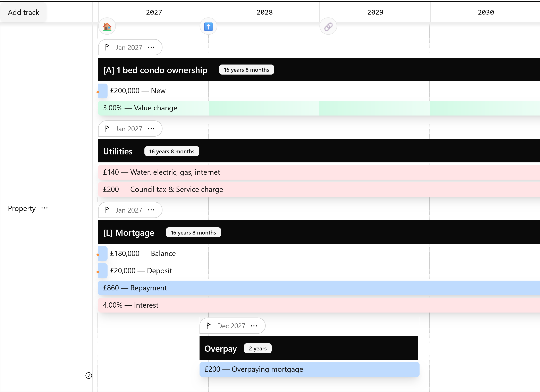Select the £180,000 — Balance entry
The image size is (540, 392).
pos(143,254)
